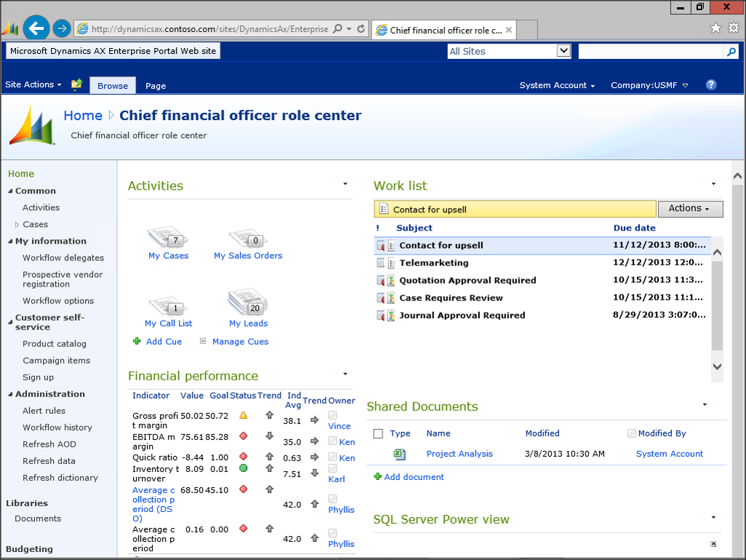Screen dimensions: 746x560
Task: Click the green plus Add Cue icon
Action: (x=137, y=341)
